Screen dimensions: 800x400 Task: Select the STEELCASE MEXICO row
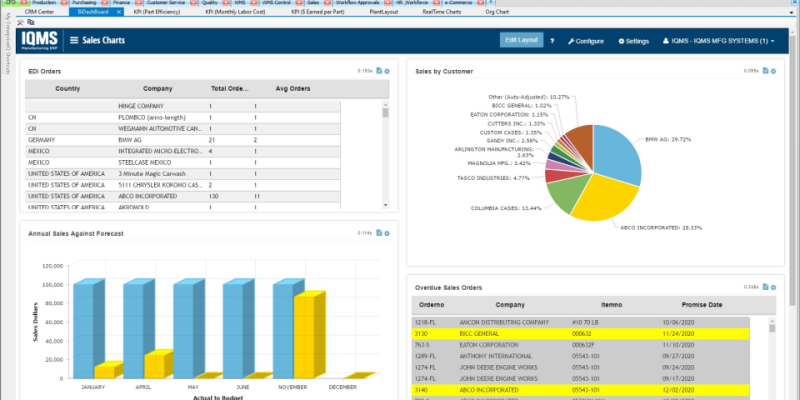coord(183,162)
